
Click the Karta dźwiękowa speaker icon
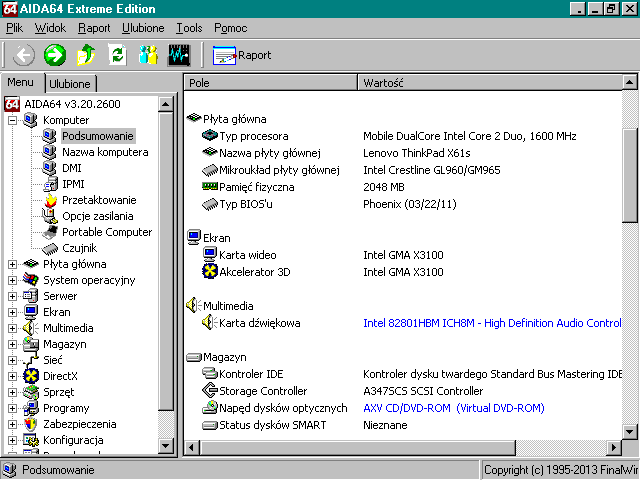pos(209,322)
